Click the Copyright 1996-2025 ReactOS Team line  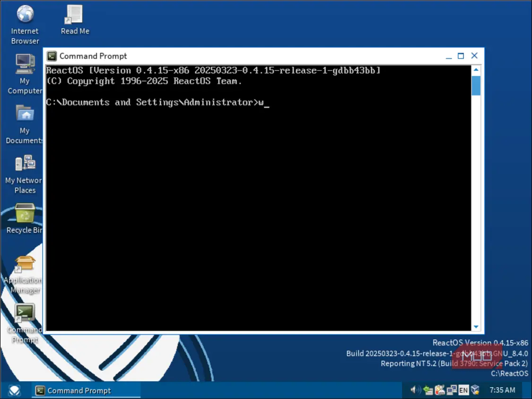(x=144, y=81)
